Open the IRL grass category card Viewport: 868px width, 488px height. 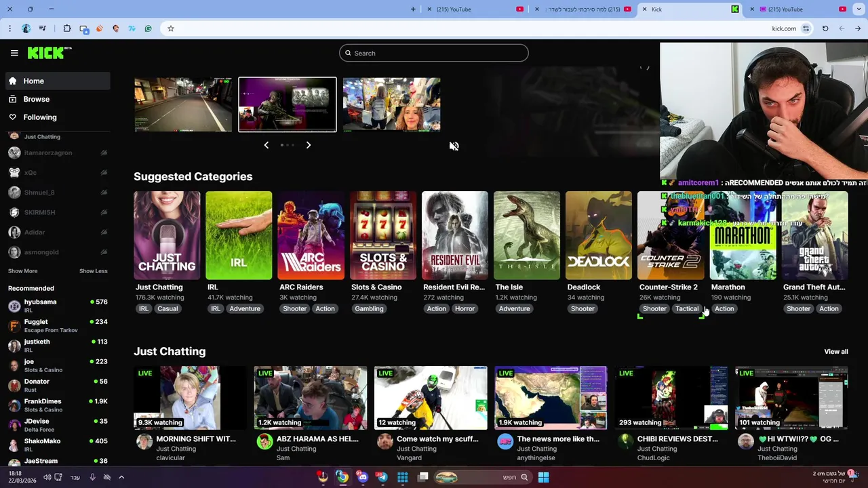(239, 235)
